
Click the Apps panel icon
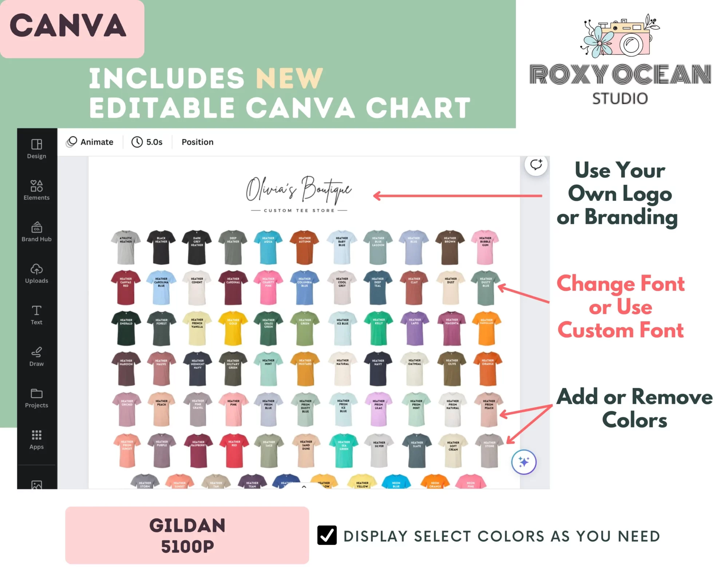(x=36, y=436)
